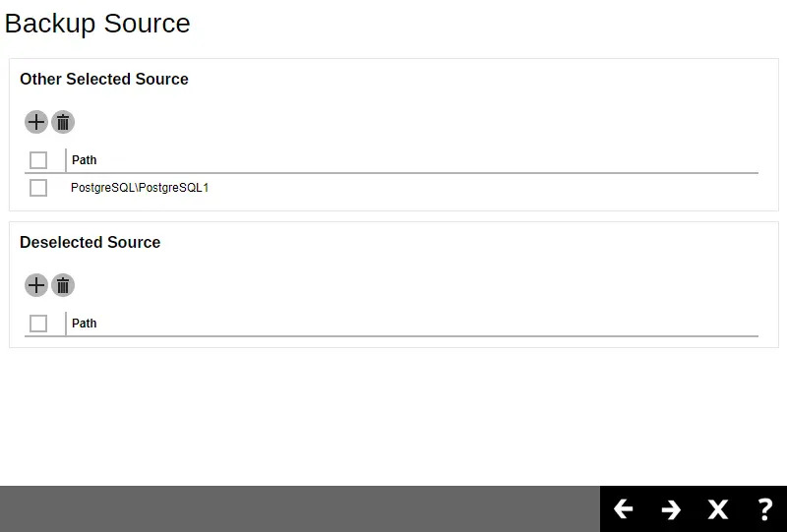This screenshot has width=787, height=532.
Task: Click the column divider beside Path in Other Selected Source
Action: click(x=66, y=160)
